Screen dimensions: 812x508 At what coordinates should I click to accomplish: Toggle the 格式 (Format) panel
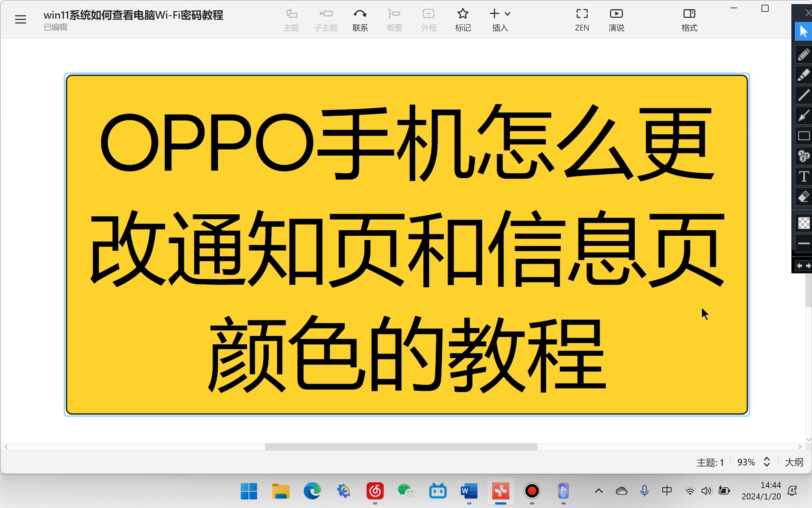689,20
